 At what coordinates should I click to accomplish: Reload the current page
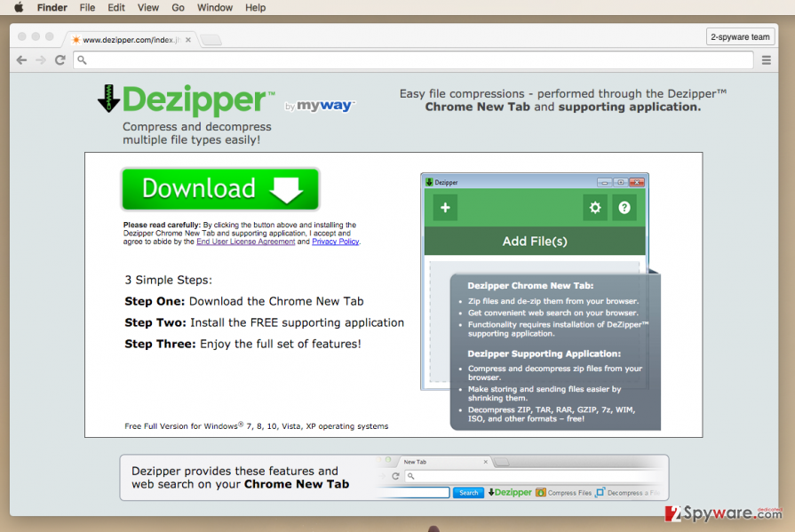tap(60, 60)
